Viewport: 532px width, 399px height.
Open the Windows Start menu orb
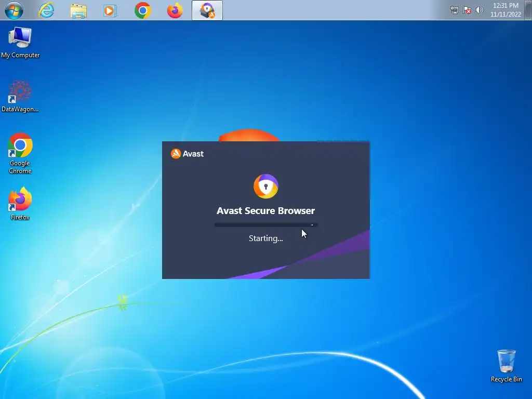(14, 10)
